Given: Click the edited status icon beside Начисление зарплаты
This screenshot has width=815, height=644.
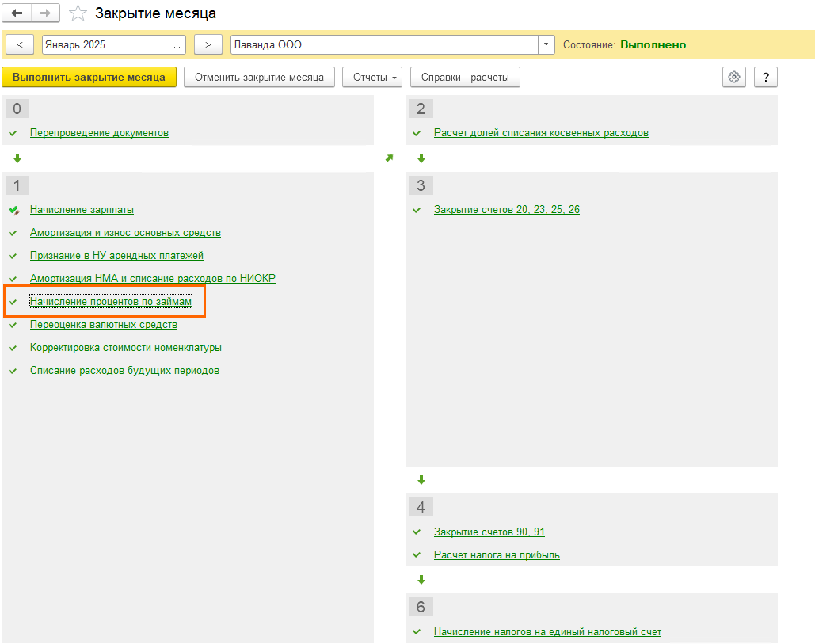Looking at the screenshot, I should point(13,211).
